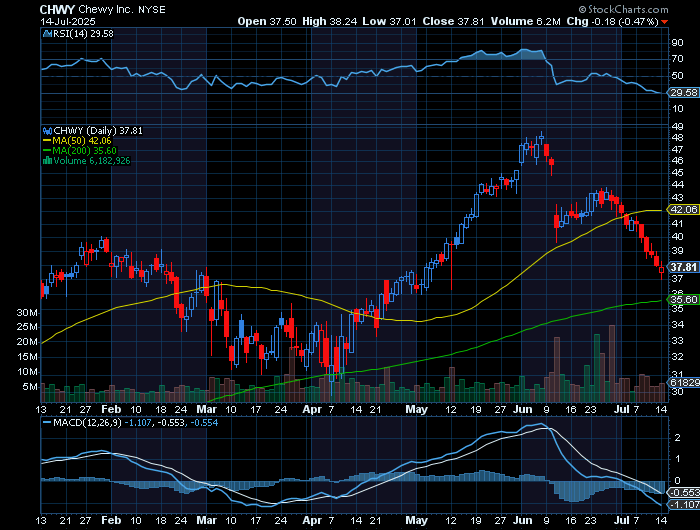Click the Chewy Inc. company name
Image resolution: width=700 pixels, height=530 pixels.
(x=105, y=9)
